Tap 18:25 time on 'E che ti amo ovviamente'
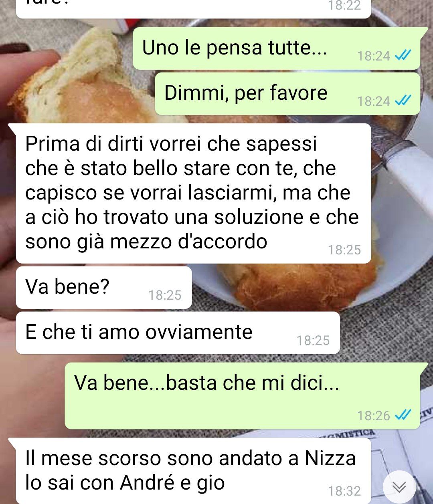433x504 pixels. (x=313, y=341)
